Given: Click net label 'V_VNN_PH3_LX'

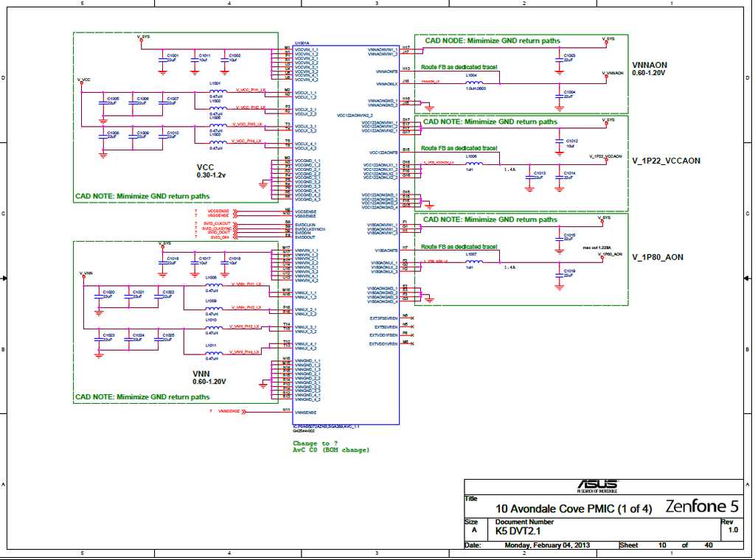Looking at the screenshot, I should (x=245, y=326).
